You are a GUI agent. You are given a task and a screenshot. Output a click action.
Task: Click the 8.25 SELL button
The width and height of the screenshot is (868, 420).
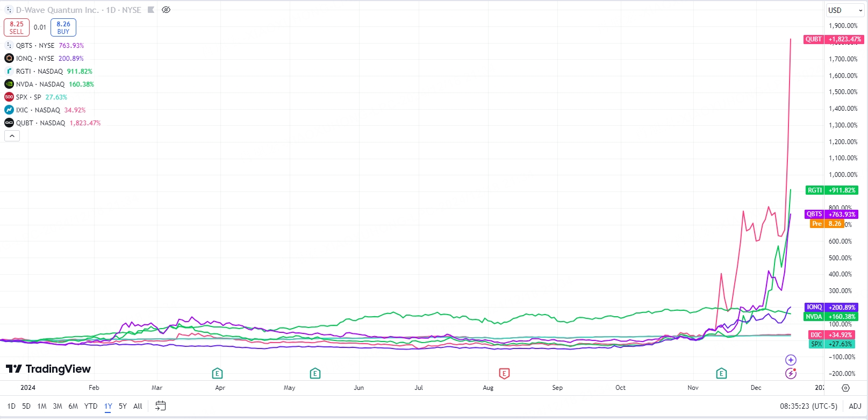point(17,27)
